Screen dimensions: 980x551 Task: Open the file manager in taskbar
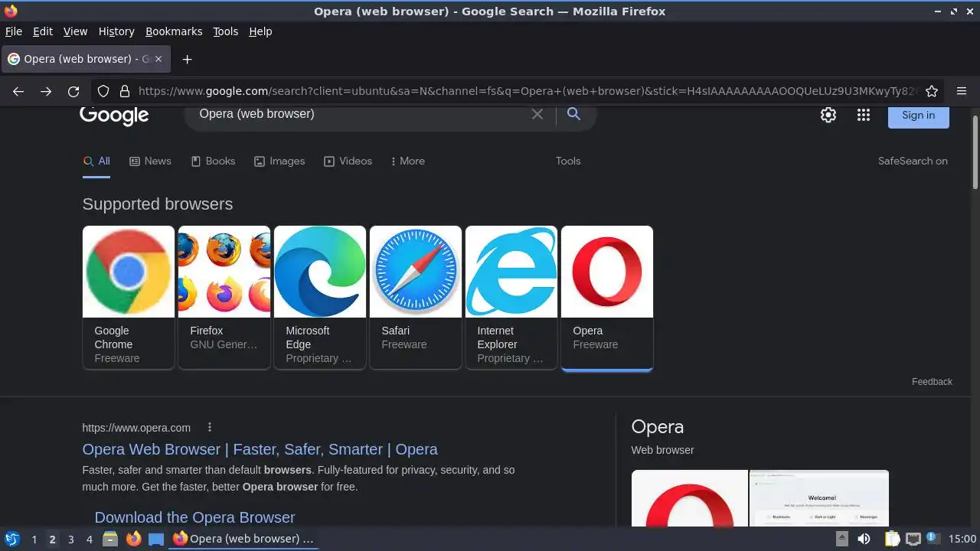tap(110, 539)
